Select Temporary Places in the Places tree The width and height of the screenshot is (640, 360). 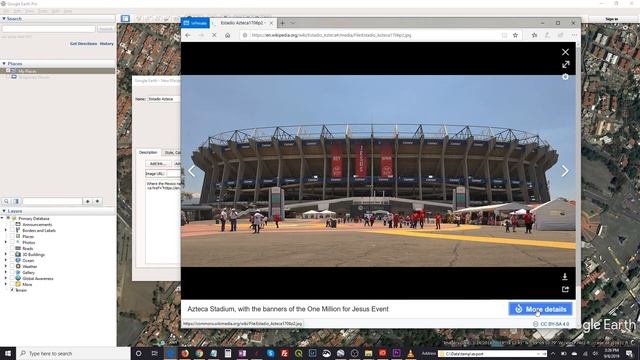pos(34,77)
